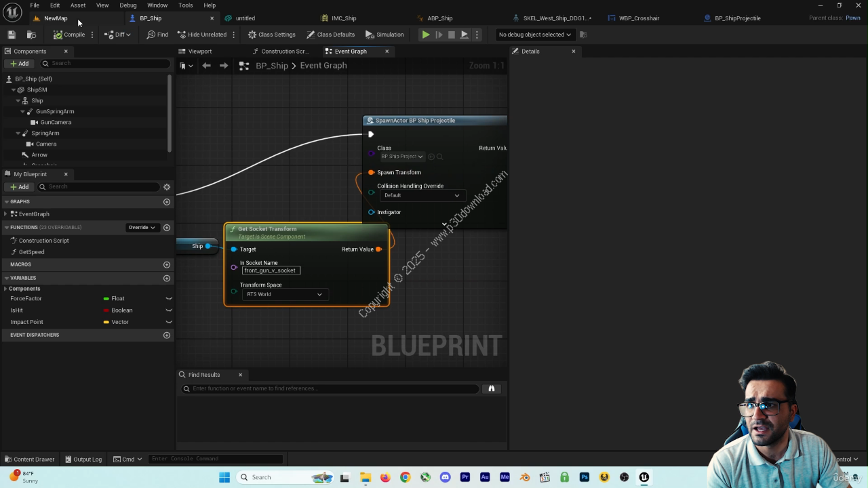Viewport: 868px width, 488px height.
Task: Toggle Impact Point variable visibility eye
Action: [x=169, y=322]
